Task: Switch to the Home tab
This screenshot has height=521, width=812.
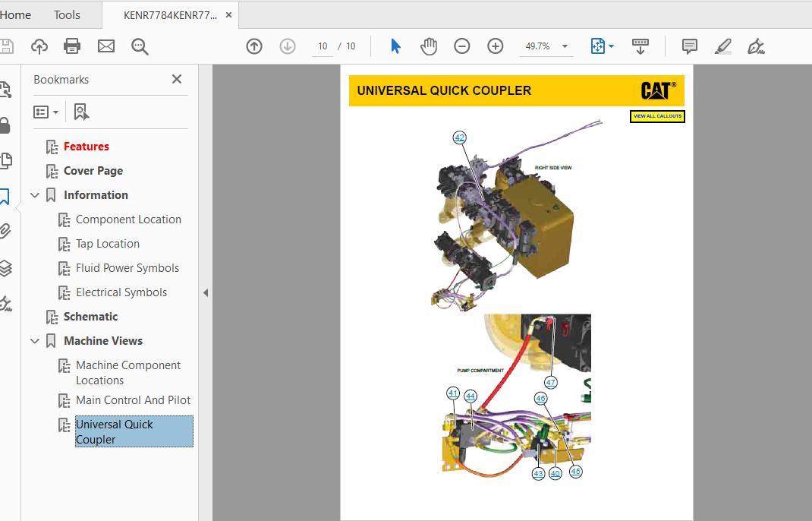Action: (x=15, y=15)
